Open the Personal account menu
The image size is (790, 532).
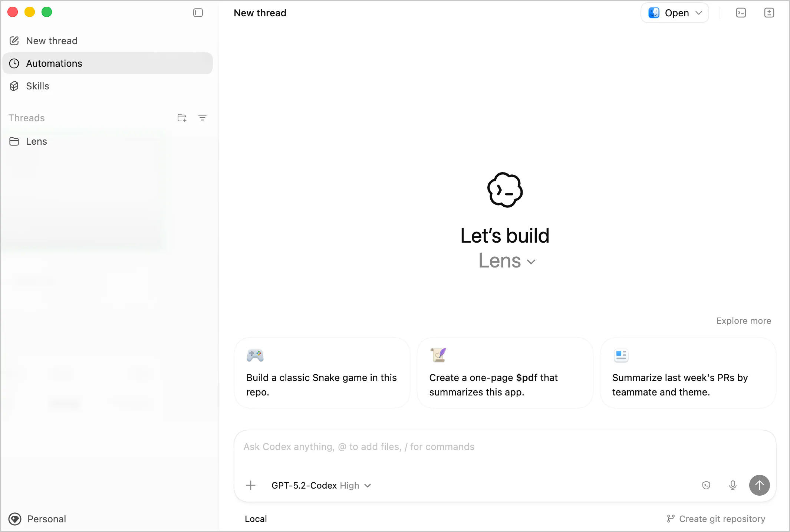(37, 519)
